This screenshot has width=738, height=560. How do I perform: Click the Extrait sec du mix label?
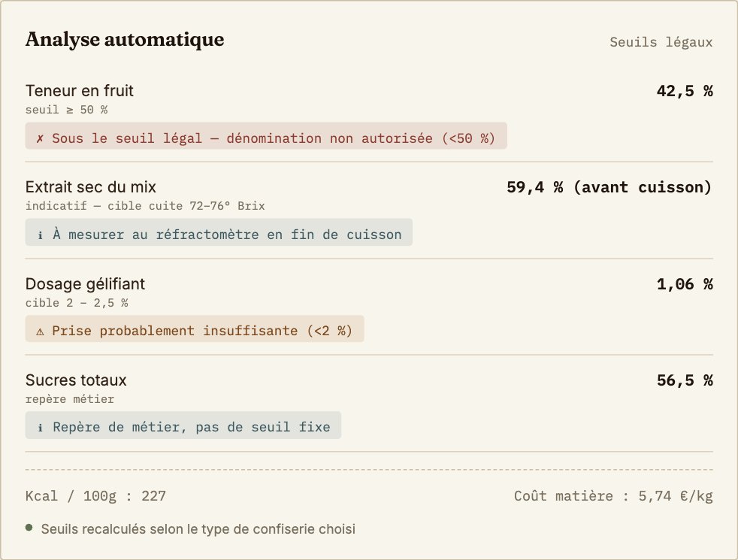pos(91,187)
